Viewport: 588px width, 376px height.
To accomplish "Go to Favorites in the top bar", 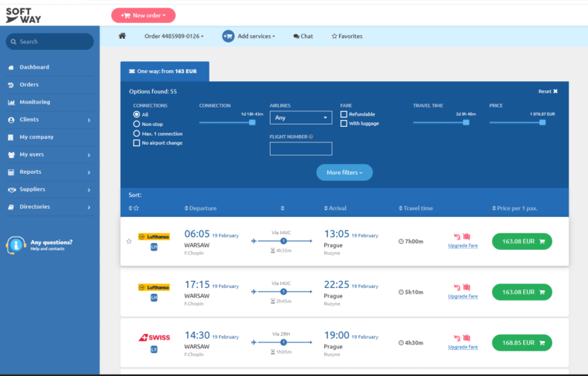I will click(347, 36).
